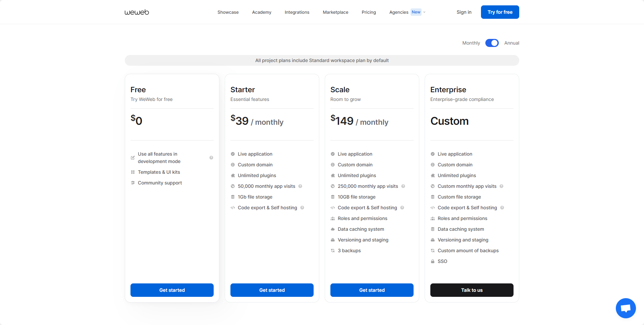Click the Try for free button
This screenshot has width=644, height=325.
click(x=500, y=12)
